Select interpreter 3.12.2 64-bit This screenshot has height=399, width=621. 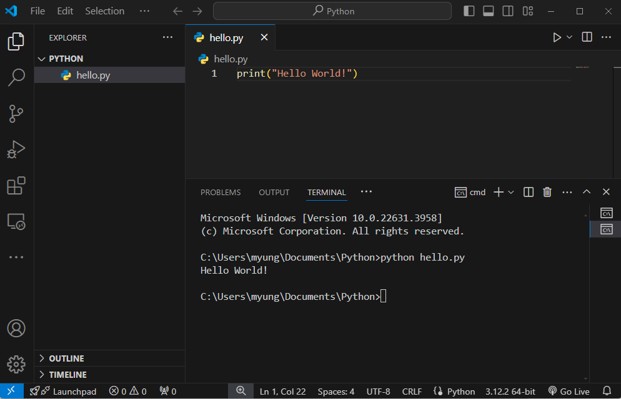[510, 391]
